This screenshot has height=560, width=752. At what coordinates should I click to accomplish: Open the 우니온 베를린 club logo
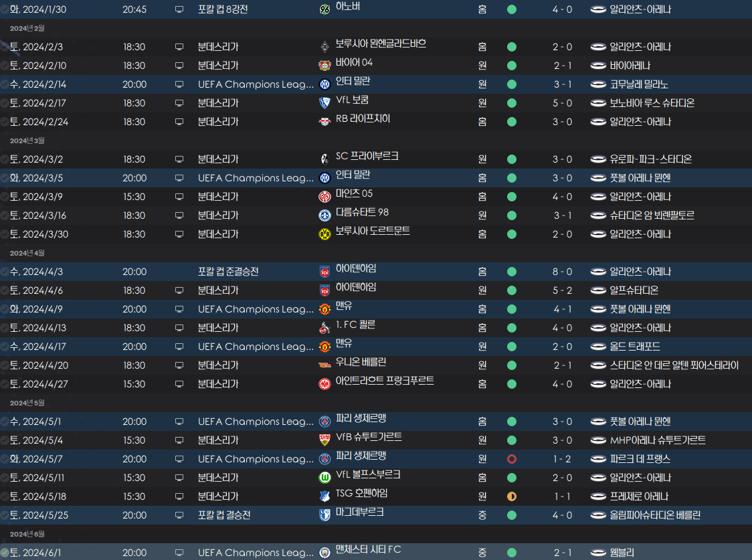click(x=324, y=365)
